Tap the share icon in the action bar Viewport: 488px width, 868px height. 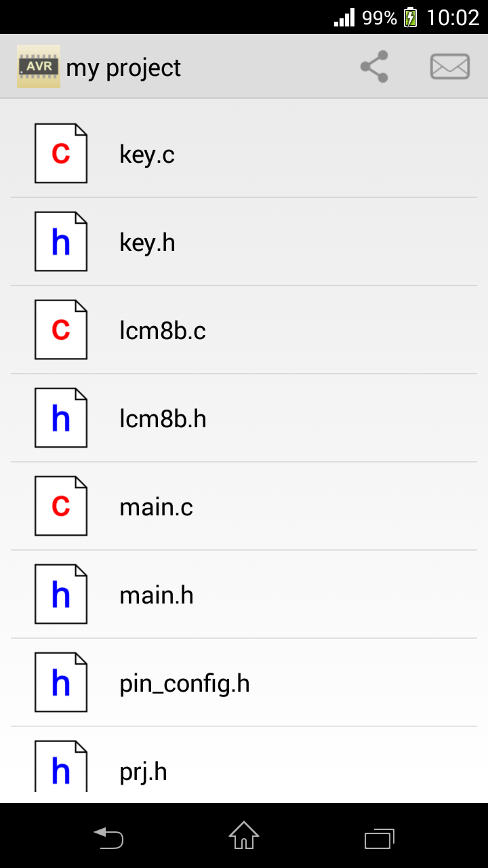[x=374, y=66]
